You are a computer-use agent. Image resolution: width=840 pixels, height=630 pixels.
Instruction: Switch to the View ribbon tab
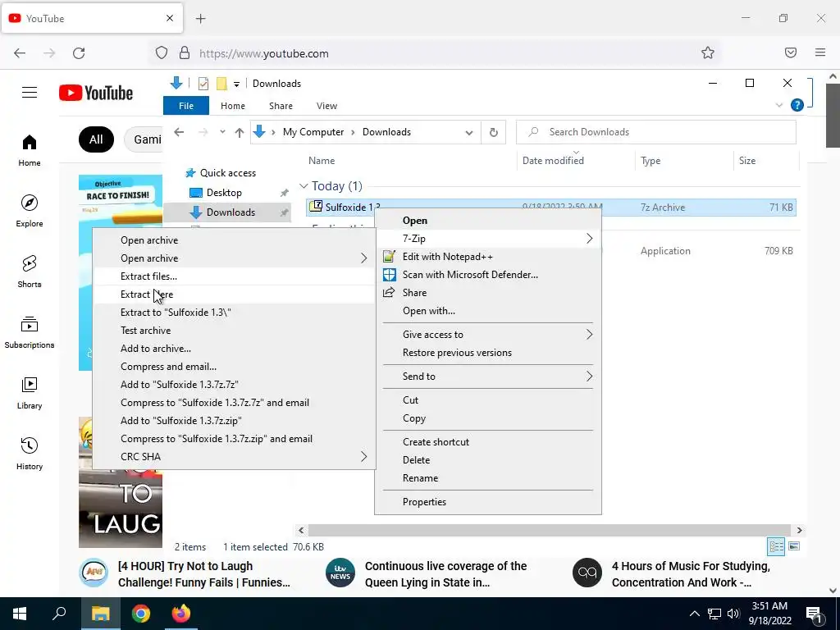coord(326,106)
